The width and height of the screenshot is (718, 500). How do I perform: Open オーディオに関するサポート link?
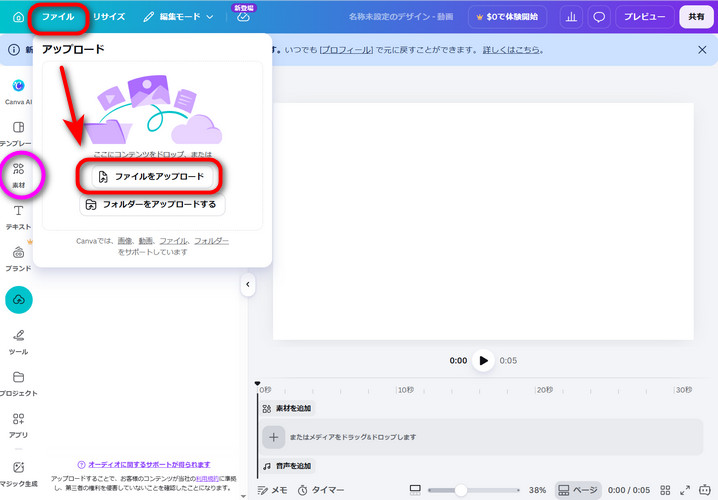pyautogui.click(x=149, y=464)
